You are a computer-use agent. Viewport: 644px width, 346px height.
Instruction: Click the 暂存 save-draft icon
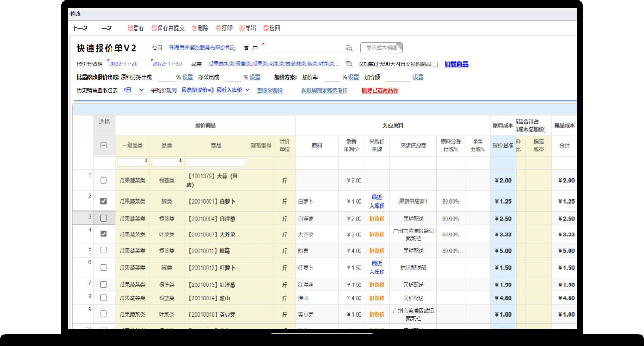pyautogui.click(x=130, y=28)
